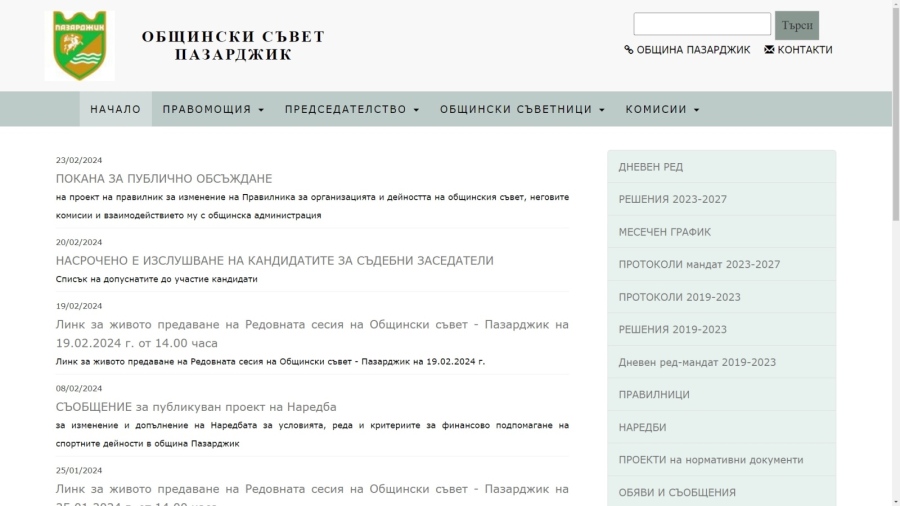The width and height of the screenshot is (900, 506).
Task: Expand the ПРАВОМОЩИЯ dropdown menu
Action: (x=213, y=109)
